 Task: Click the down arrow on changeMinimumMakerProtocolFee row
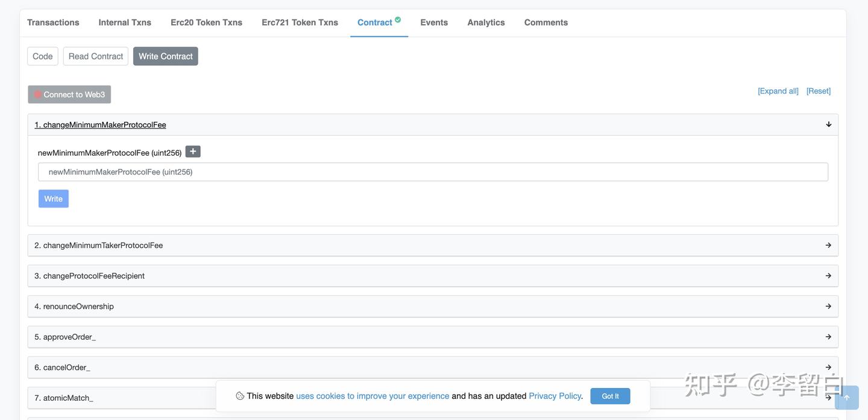coord(828,124)
